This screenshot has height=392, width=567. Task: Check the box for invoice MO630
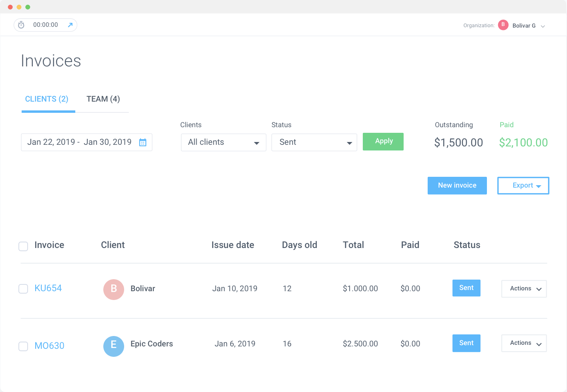point(23,346)
